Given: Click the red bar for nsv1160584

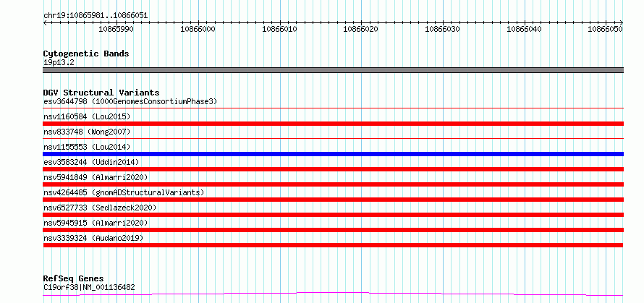Looking at the screenshot, I should (x=333, y=124).
